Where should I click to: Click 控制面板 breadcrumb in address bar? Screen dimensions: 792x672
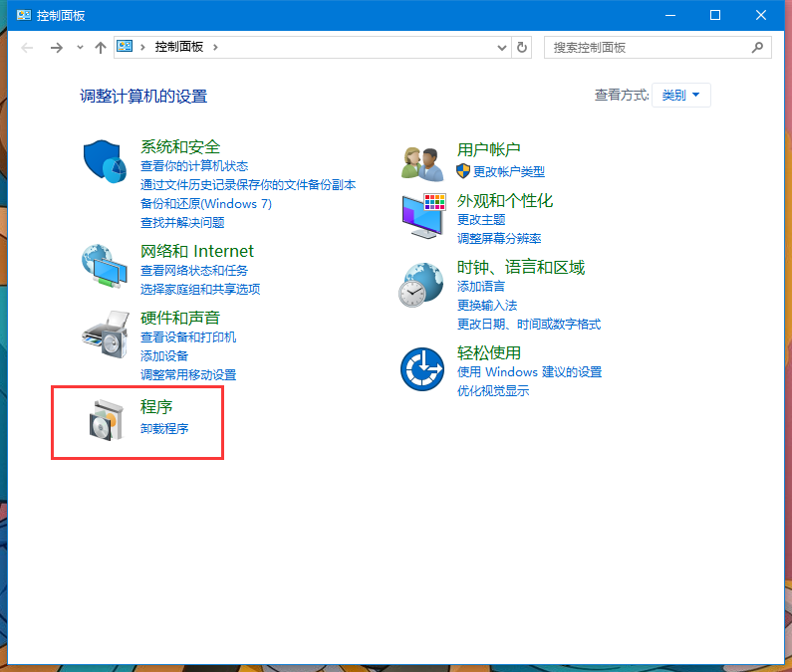(179, 47)
